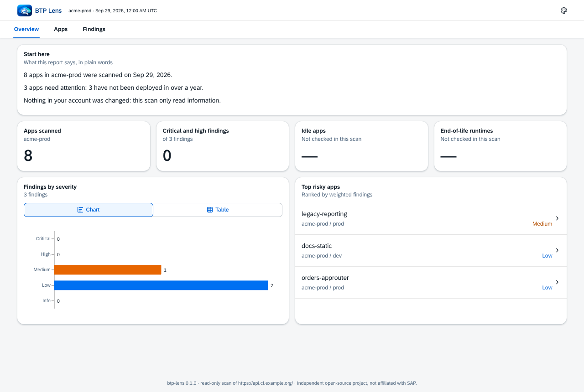Click the Top risky apps heading
This screenshot has width=584, height=392.
click(x=321, y=187)
